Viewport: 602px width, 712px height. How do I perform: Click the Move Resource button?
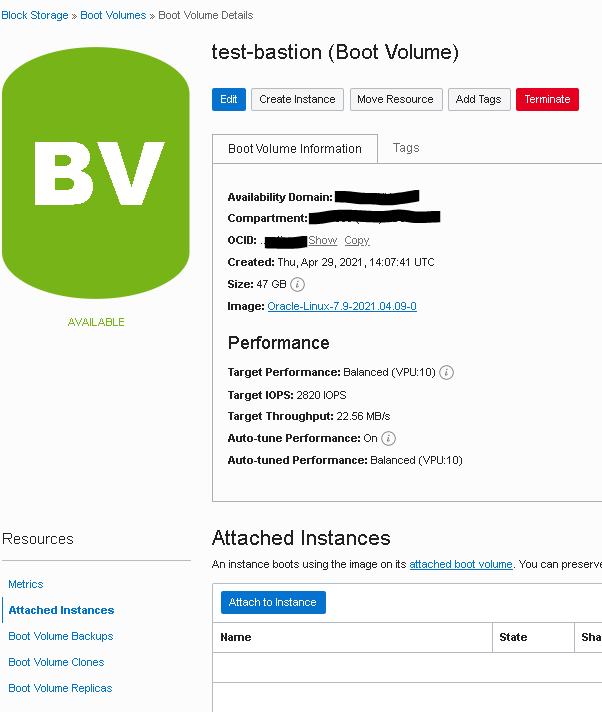click(x=396, y=99)
